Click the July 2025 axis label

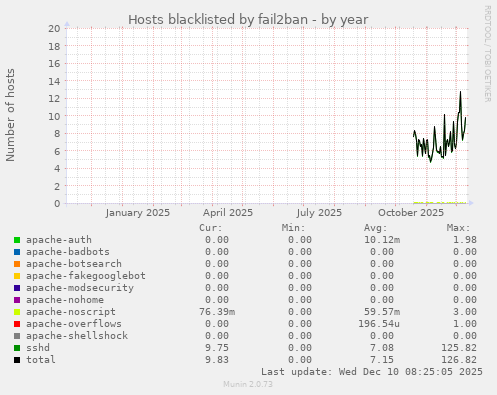pos(319,213)
